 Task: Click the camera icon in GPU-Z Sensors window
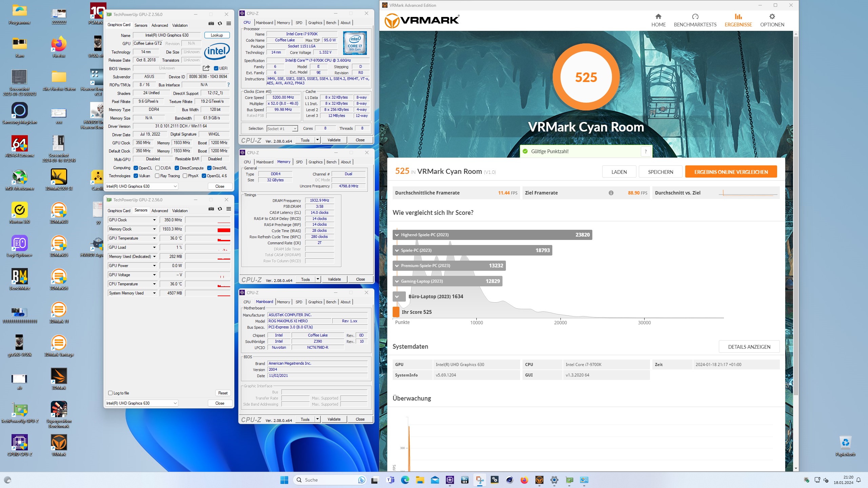click(x=211, y=209)
